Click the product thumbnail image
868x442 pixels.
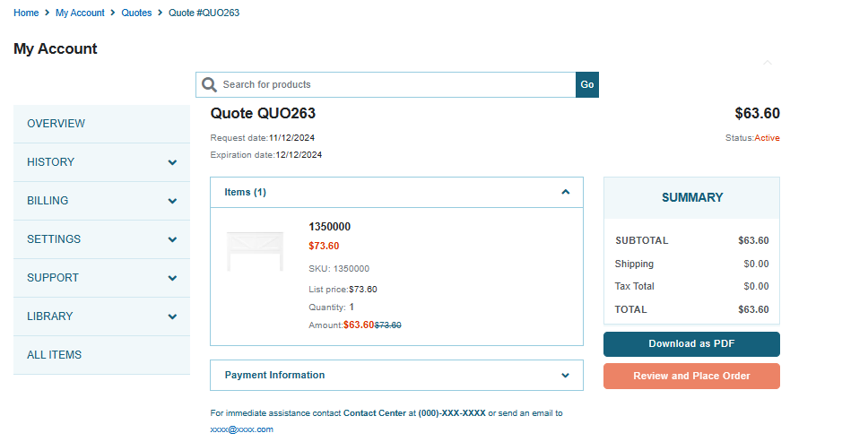click(x=255, y=251)
